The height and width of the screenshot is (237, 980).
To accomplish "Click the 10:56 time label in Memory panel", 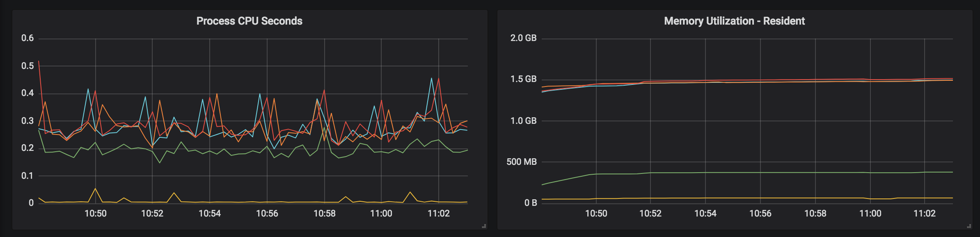I will click(760, 214).
